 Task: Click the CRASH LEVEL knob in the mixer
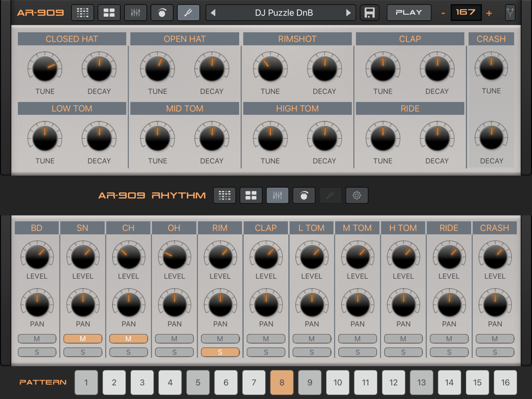[495, 256]
